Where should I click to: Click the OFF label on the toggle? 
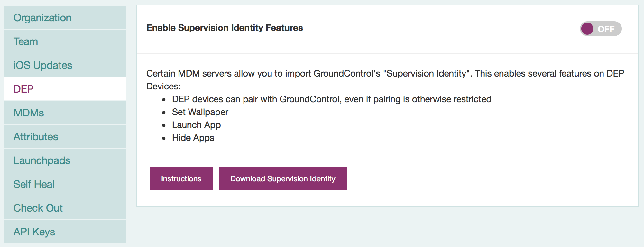click(x=606, y=29)
